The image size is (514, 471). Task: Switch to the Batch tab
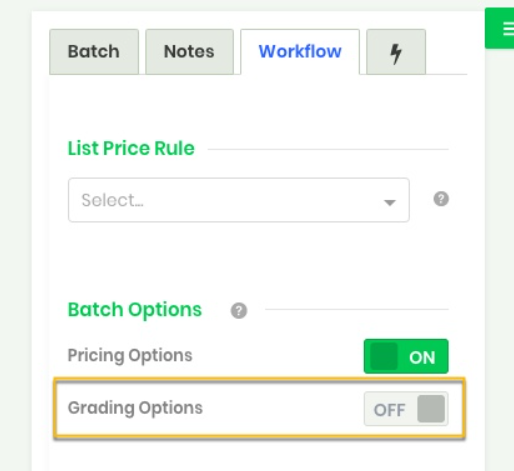94,52
